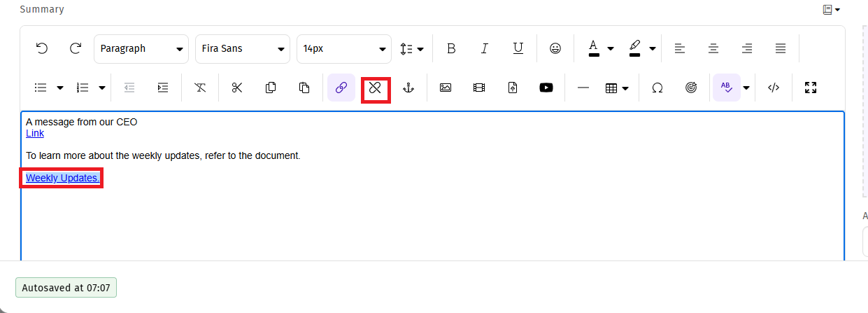Toggle Underline formatting

coord(518,48)
